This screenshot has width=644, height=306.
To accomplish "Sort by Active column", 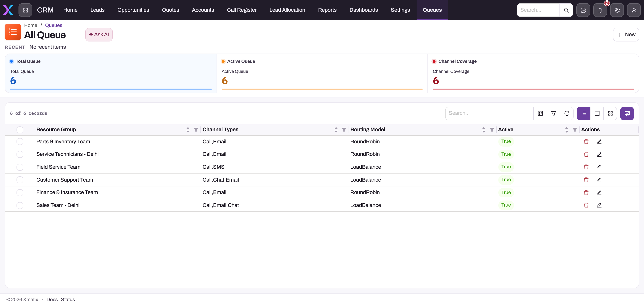I will tap(567, 129).
